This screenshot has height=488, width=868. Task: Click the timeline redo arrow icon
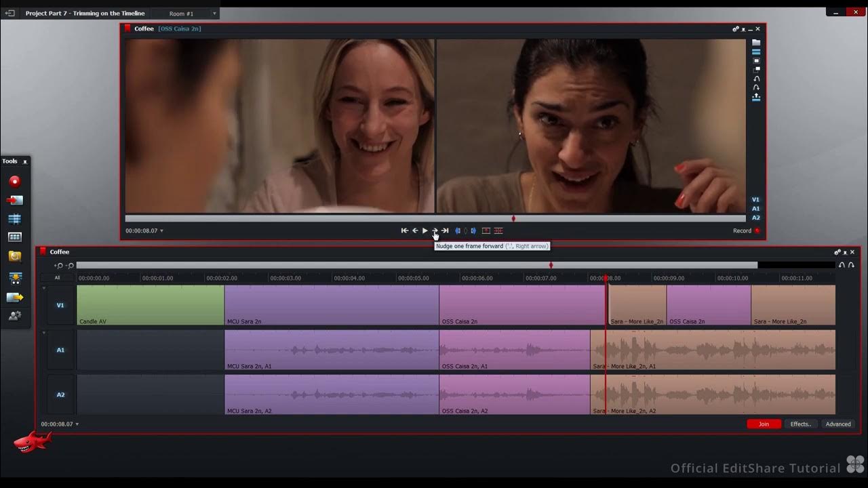click(851, 265)
